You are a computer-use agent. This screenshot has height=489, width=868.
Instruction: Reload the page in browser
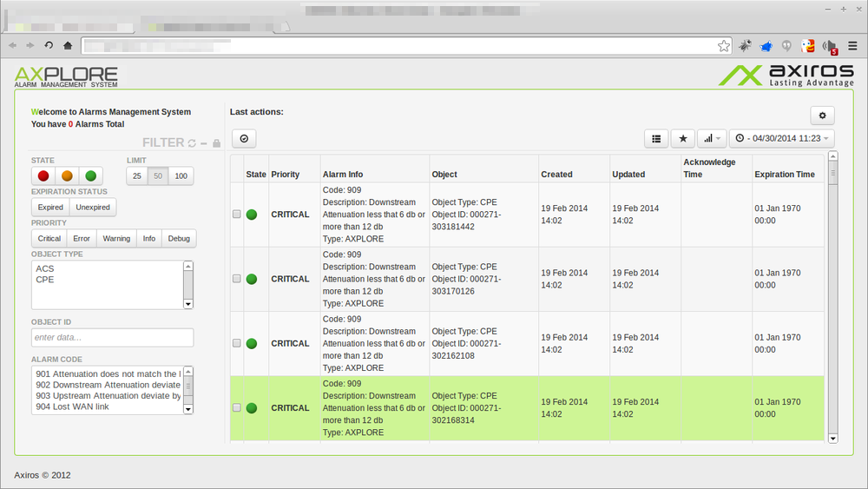click(49, 45)
